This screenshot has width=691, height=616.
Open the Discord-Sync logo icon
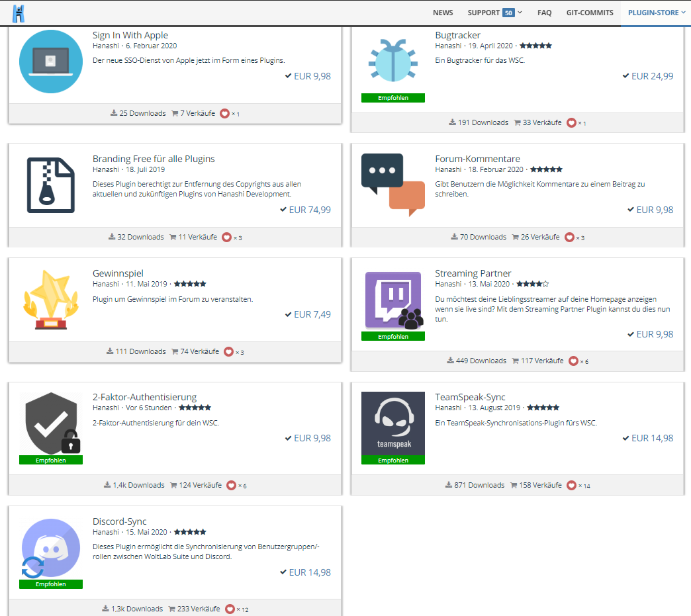pos(50,548)
